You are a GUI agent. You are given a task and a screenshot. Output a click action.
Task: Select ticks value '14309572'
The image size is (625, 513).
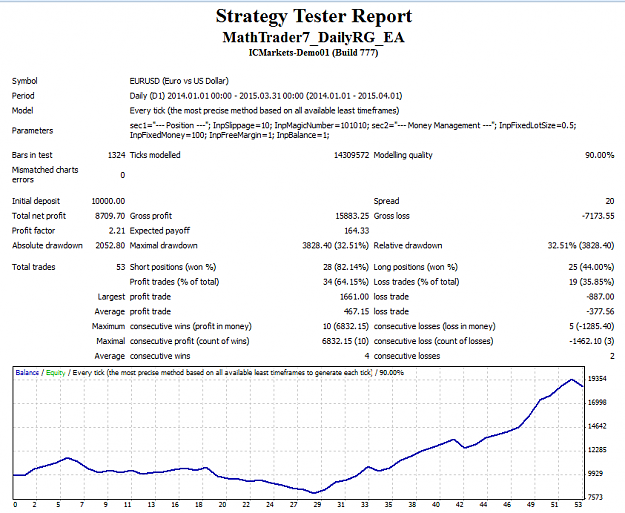(352, 155)
